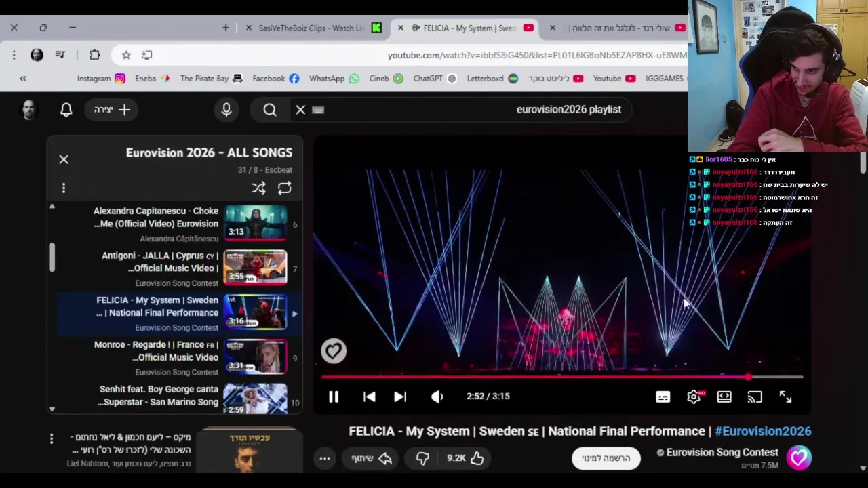Open the create plus button
868x488 pixels.
point(113,110)
